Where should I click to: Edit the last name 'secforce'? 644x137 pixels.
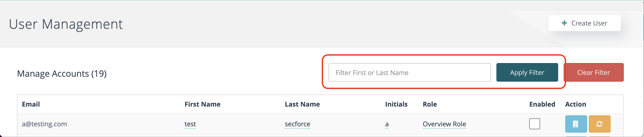click(x=297, y=124)
